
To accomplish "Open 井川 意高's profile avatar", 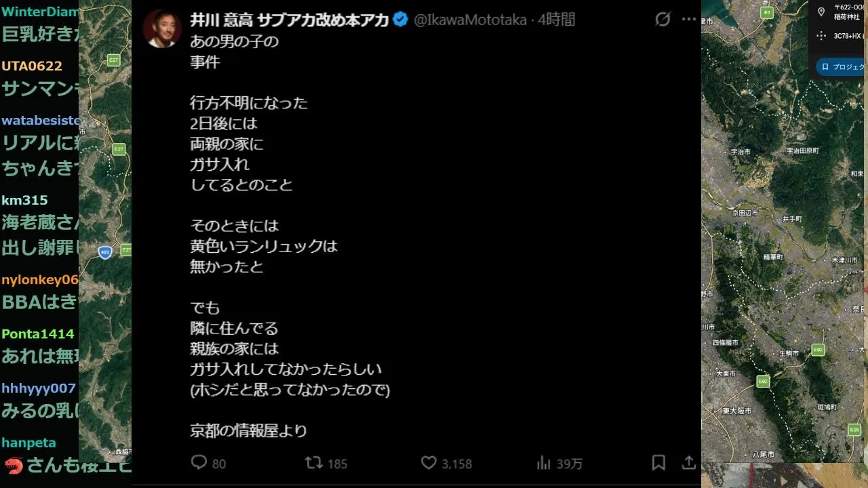I will pos(162,29).
